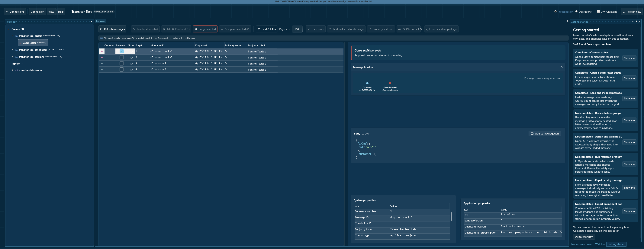This screenshot has height=249, width=644.
Task: Open the Connection menu
Action: pyautogui.click(x=37, y=12)
